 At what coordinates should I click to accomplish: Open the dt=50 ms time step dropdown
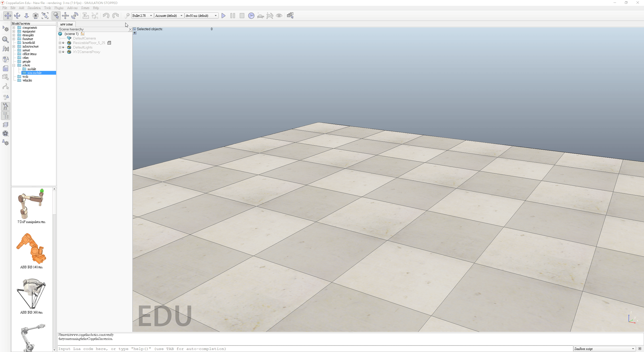(201, 16)
